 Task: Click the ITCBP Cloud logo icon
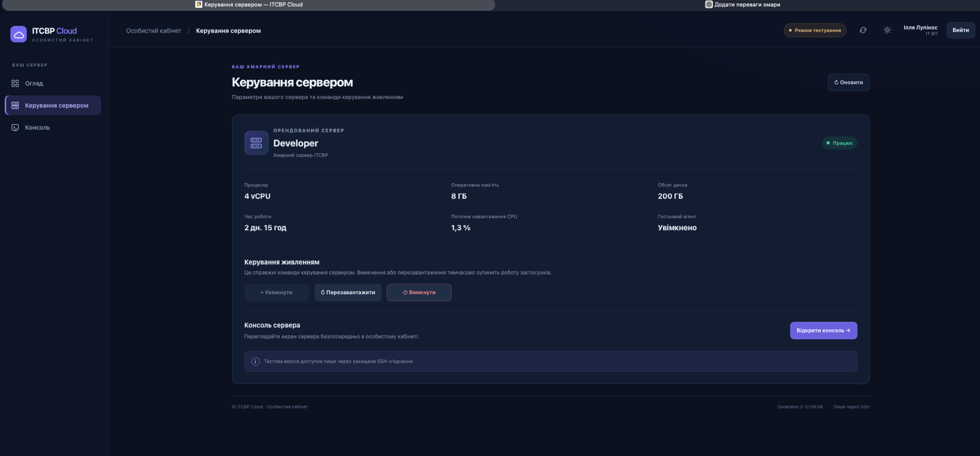tap(19, 34)
